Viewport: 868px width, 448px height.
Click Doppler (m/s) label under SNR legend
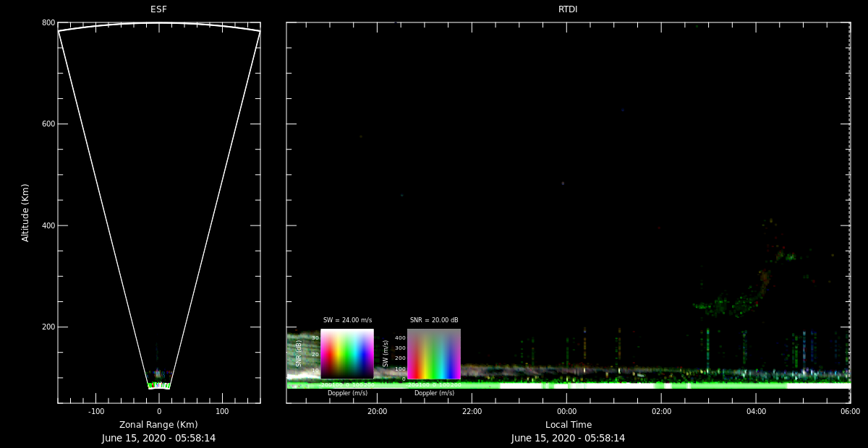434,393
